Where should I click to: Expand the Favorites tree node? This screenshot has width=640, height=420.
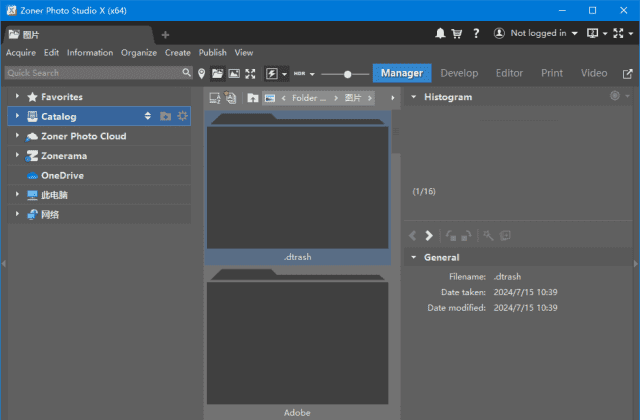17,96
